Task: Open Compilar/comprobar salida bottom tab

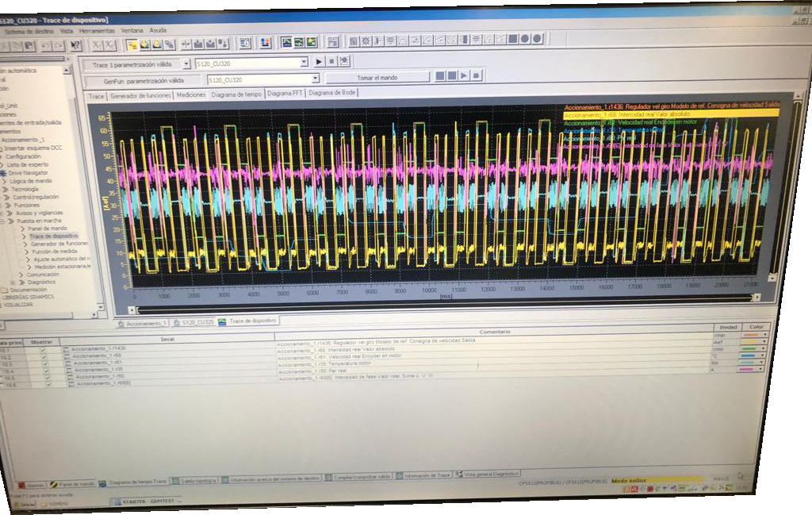Action: click(x=358, y=477)
